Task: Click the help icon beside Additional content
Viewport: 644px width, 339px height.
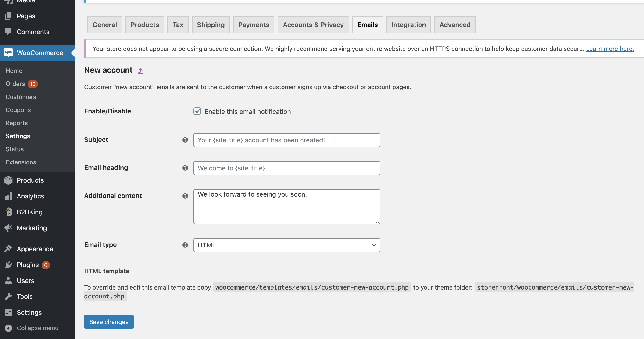Action: 185,196
